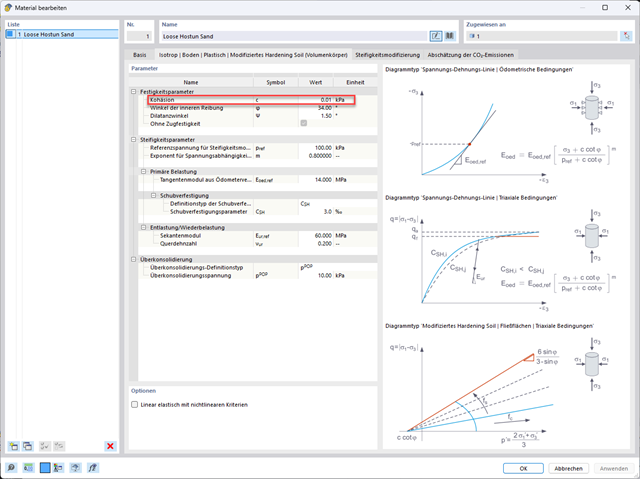This screenshot has height=479, width=640.
Task: Open the Steifigkeitsmodifizierung tab
Action: pyautogui.click(x=387, y=55)
